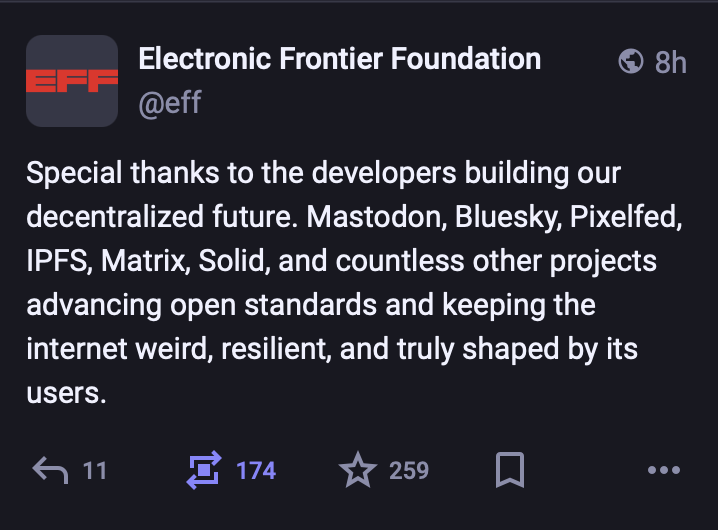
Task: Boost the EFF post
Action: [203, 469]
